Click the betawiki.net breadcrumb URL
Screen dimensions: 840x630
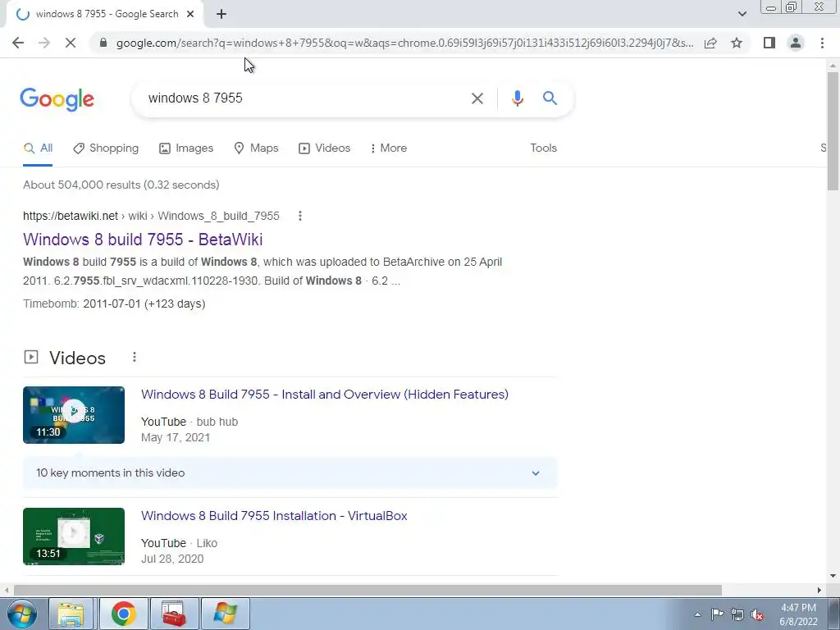(151, 216)
